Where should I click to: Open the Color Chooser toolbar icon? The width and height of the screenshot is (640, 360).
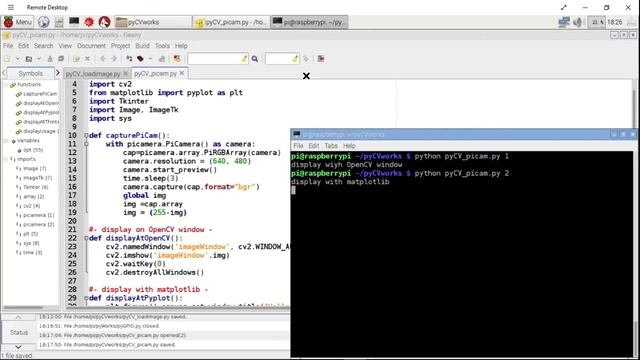tap(177, 59)
